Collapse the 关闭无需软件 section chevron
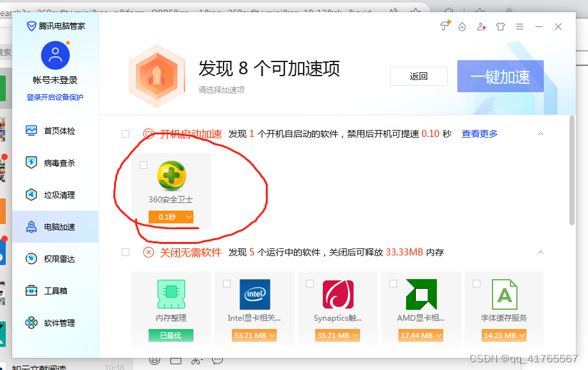 (541, 252)
